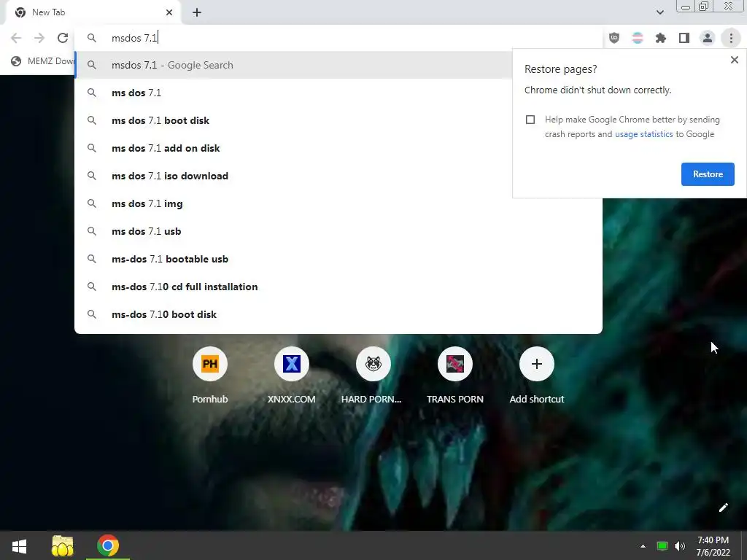This screenshot has width=747, height=560.
Task: Open the 7:40 PM clock and date
Action: pyautogui.click(x=713, y=546)
